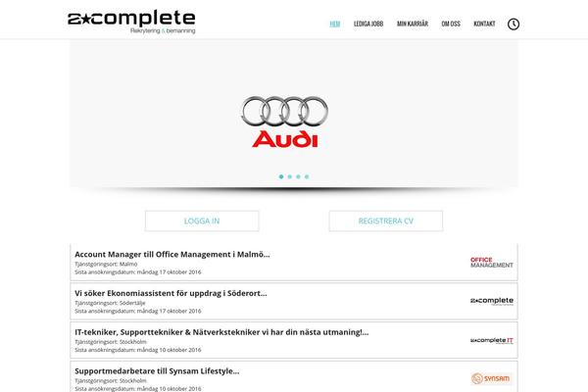
Task: Click the Tjänstgöringsort: Stockholm text under IT-tekniker
Action: tap(111, 342)
